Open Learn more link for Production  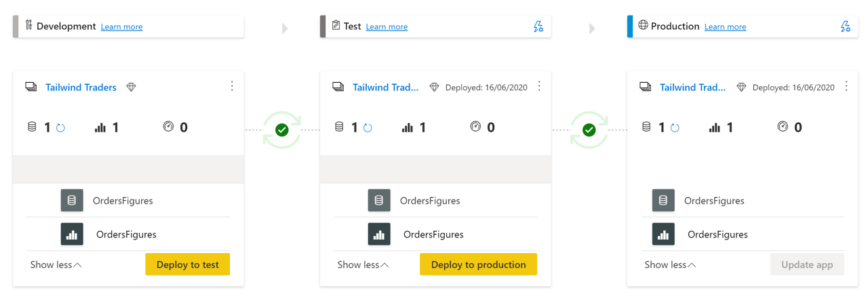[725, 26]
